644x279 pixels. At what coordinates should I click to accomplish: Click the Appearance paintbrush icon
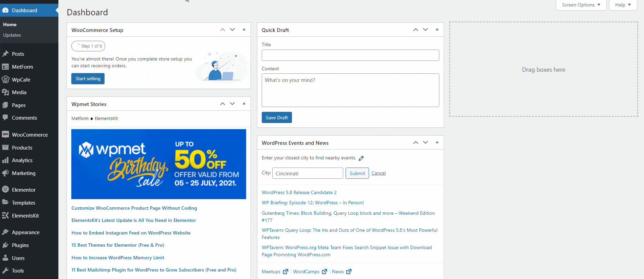tap(5, 232)
